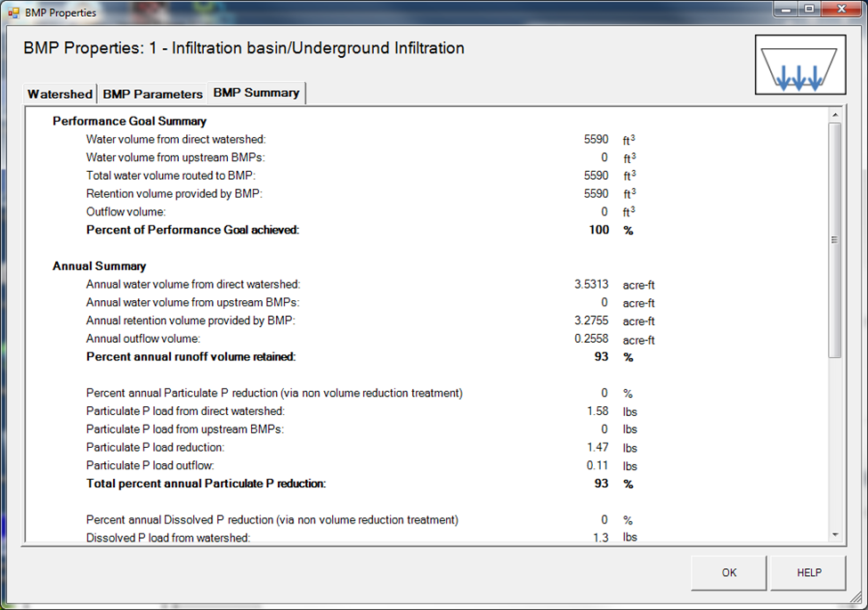Close the BMP Properties dialog
The image size is (868, 610).
click(x=840, y=11)
